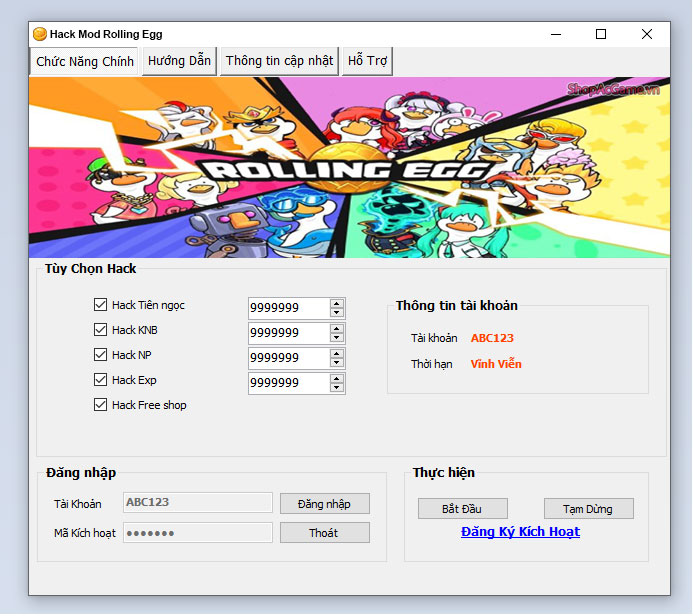Decrease the Hack Exp value with down arrow

click(x=337, y=388)
